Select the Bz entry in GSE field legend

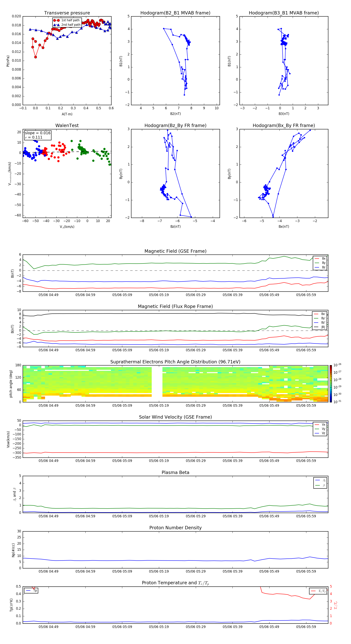tap(320, 267)
